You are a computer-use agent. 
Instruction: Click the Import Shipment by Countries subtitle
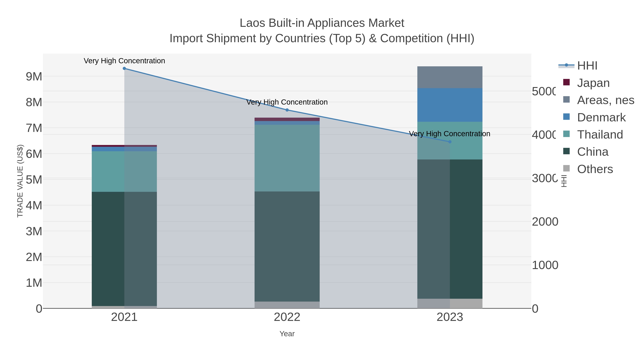[x=322, y=38]
